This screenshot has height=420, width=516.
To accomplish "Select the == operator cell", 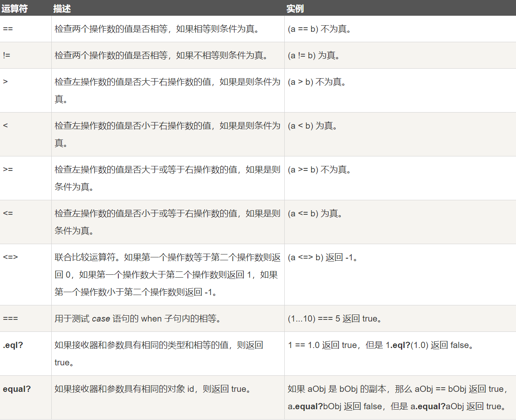I will [8, 29].
